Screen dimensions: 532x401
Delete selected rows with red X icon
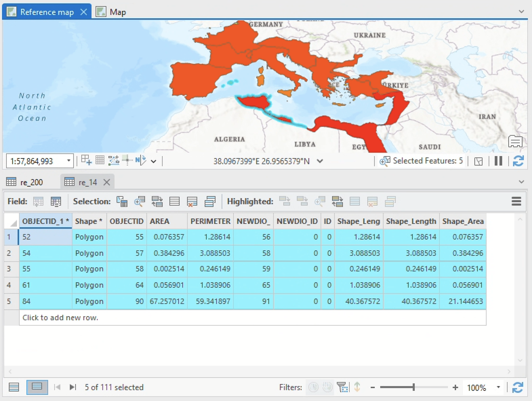[x=192, y=202]
